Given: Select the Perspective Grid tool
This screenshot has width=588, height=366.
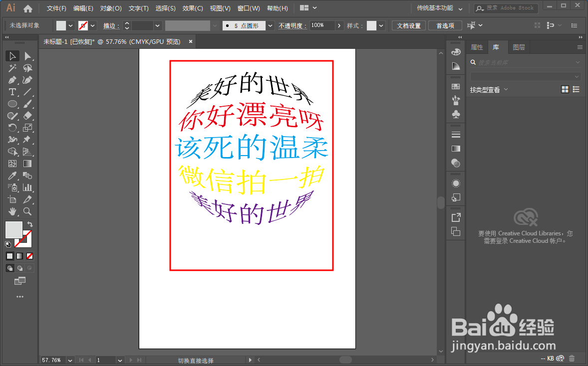Looking at the screenshot, I should click(28, 152).
